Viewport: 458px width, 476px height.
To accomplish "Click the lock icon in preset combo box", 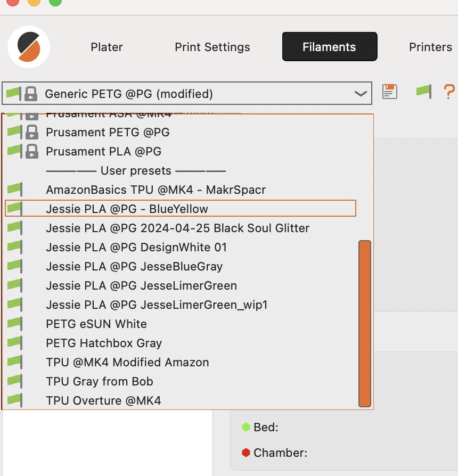I will 31,94.
